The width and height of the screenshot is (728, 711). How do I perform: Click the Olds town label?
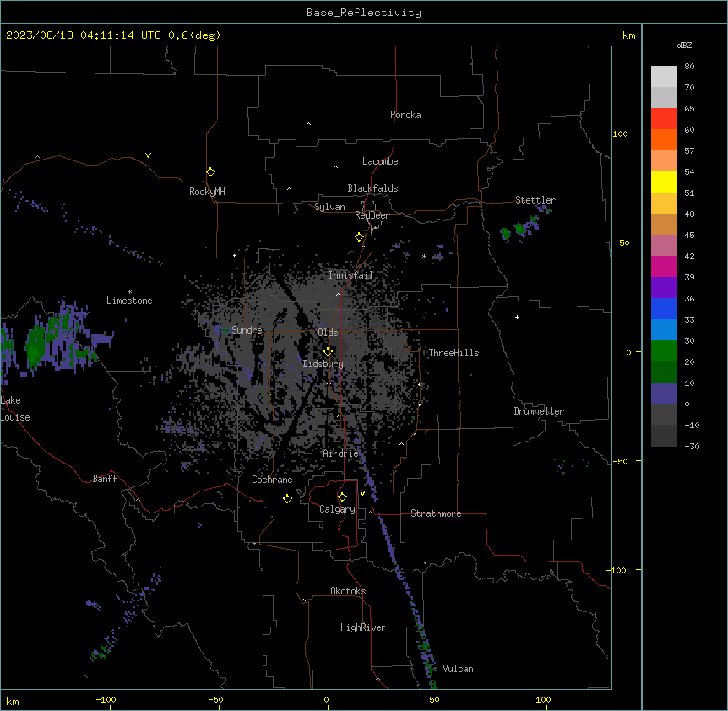coord(328,333)
